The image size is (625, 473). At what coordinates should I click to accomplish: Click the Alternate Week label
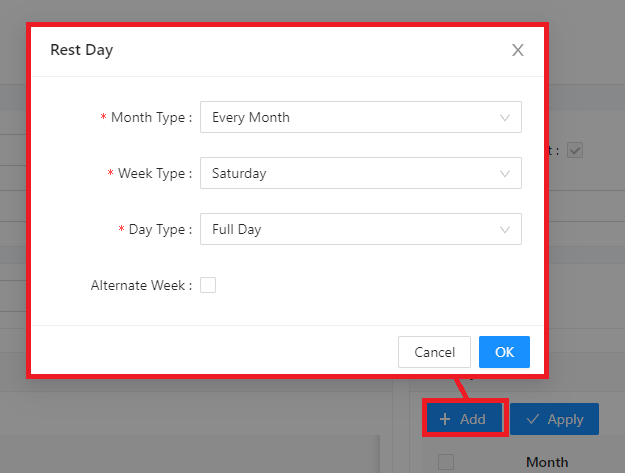tap(141, 285)
